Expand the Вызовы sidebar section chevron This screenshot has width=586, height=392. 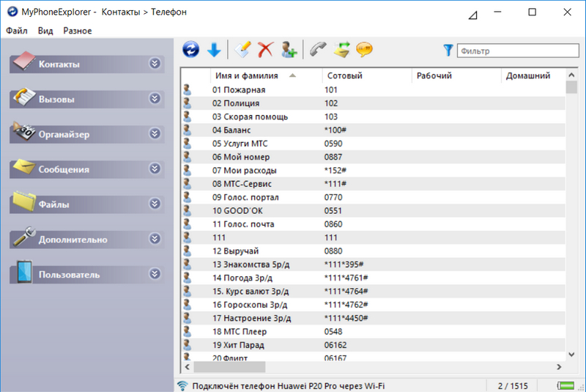pos(155,99)
